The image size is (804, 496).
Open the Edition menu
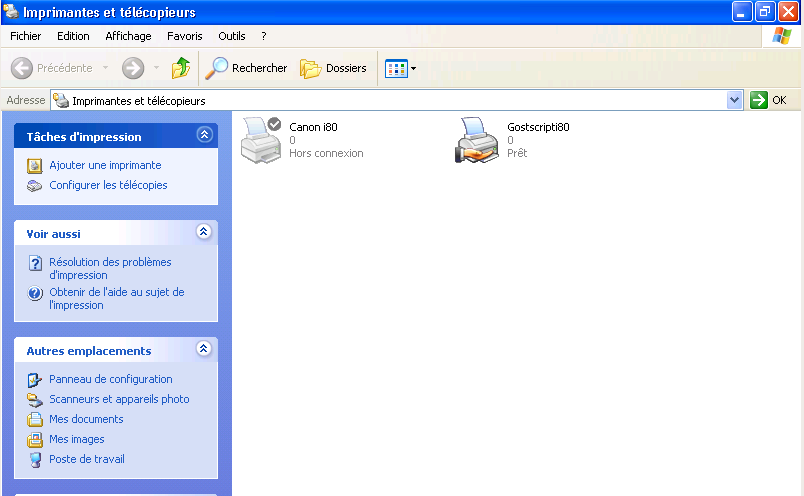(x=73, y=36)
